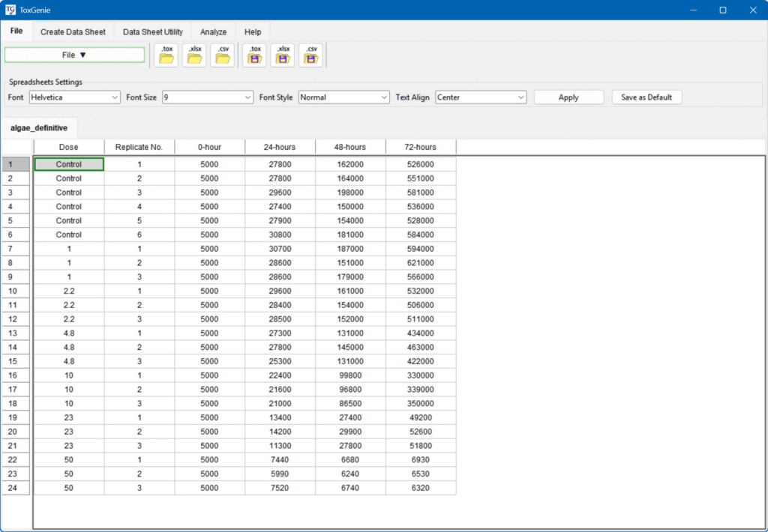Screen dimensions: 768x532
Task: Open a .tox file with the folder icon
Action: click(166, 55)
